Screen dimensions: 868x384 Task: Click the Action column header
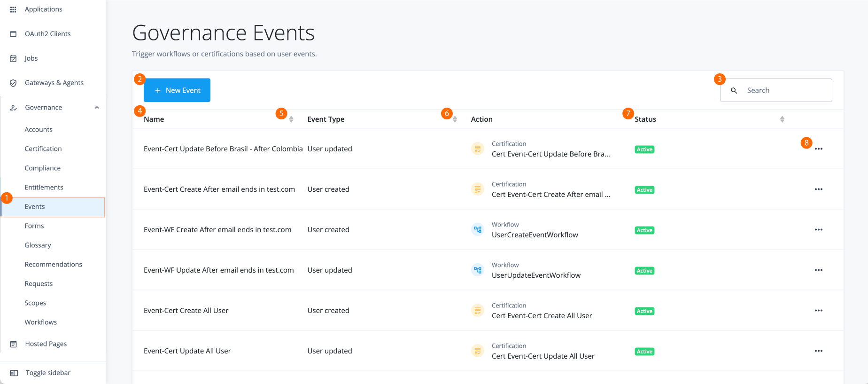(482, 119)
